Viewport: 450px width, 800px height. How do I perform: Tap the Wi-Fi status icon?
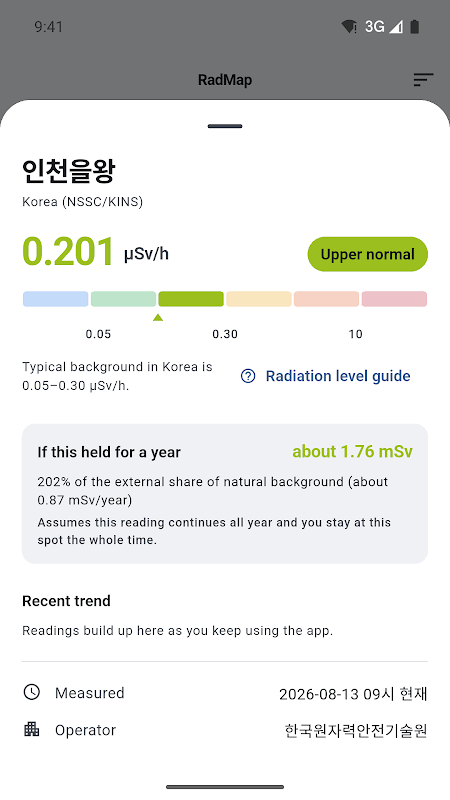tap(349, 27)
